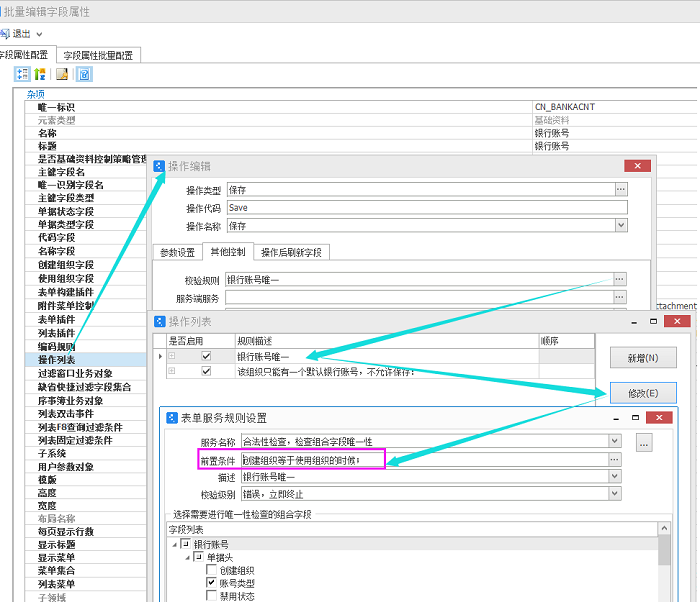Screen dimensions: 700x602
Task: Switch to the 参数设置 tab
Action: (x=177, y=252)
